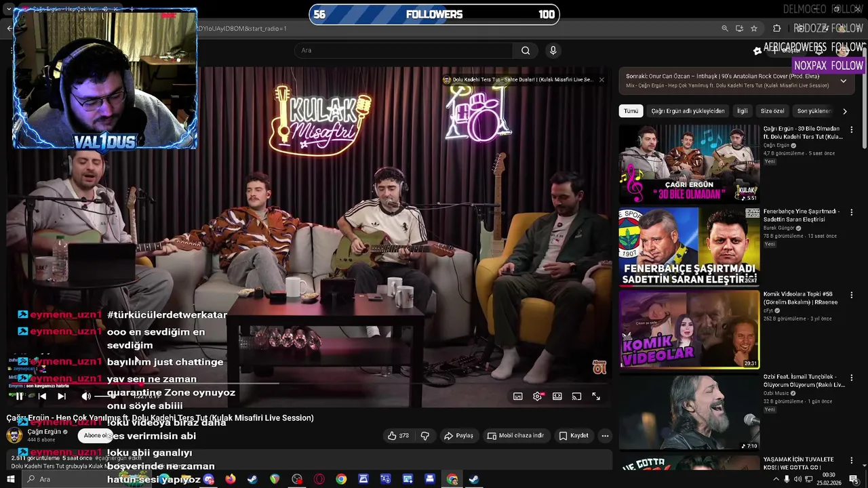Open the Çağrı Ergün channel name link

[44, 432]
